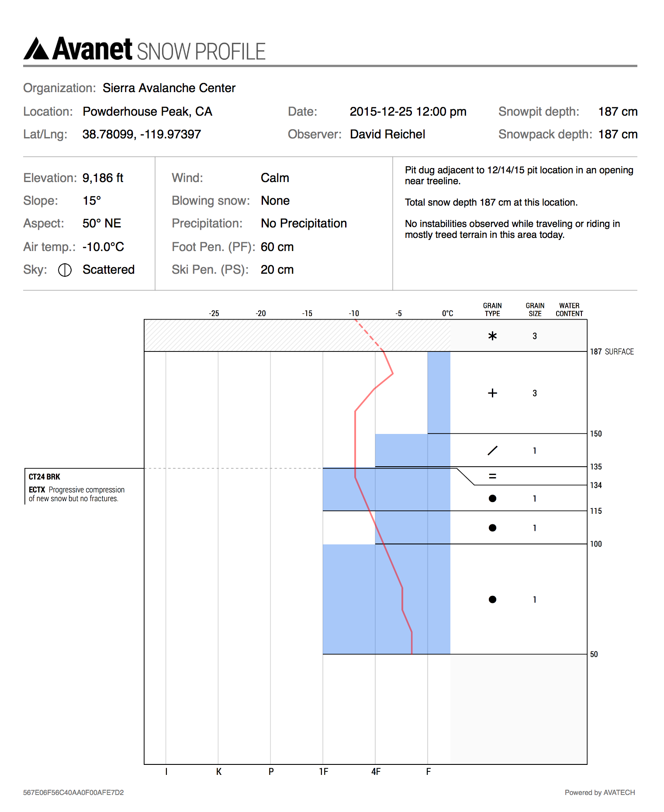
Task: Click the Lat/Lng coordinates value
Action: pyautogui.click(x=142, y=134)
